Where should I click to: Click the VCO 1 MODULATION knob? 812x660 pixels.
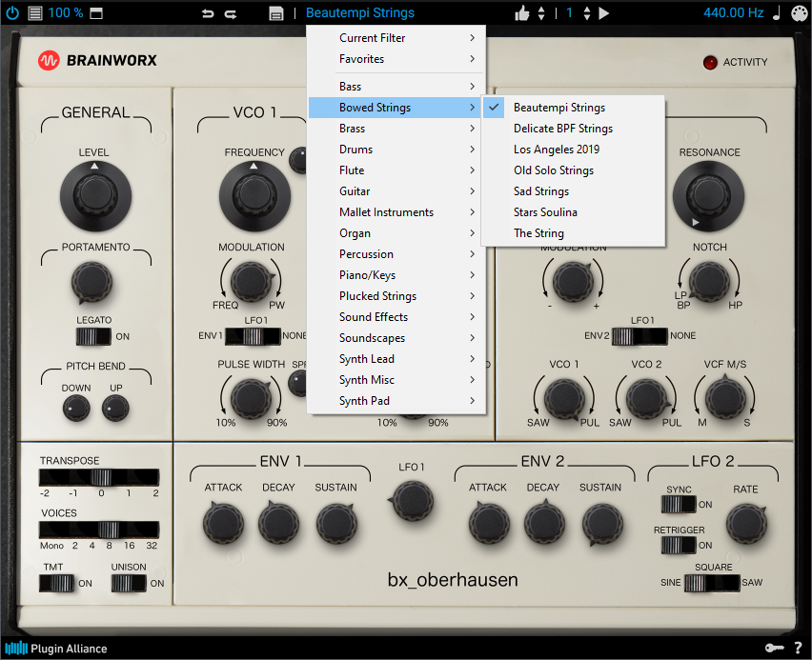(x=252, y=281)
